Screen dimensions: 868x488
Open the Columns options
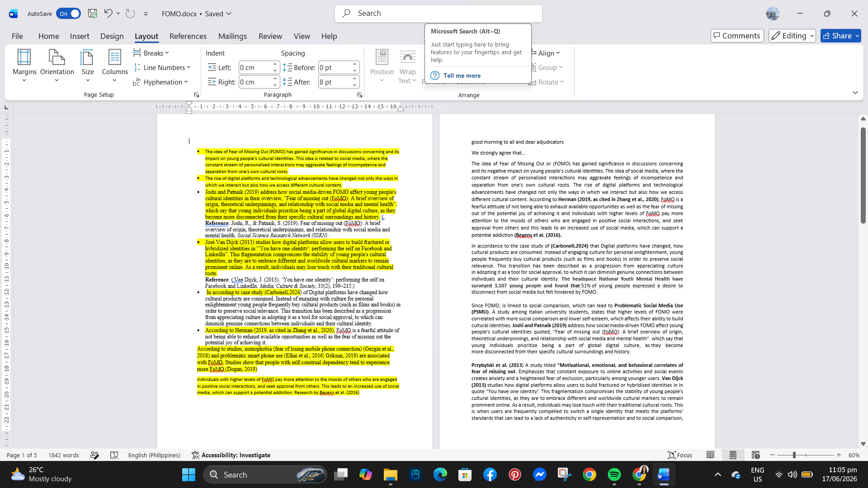click(115, 66)
